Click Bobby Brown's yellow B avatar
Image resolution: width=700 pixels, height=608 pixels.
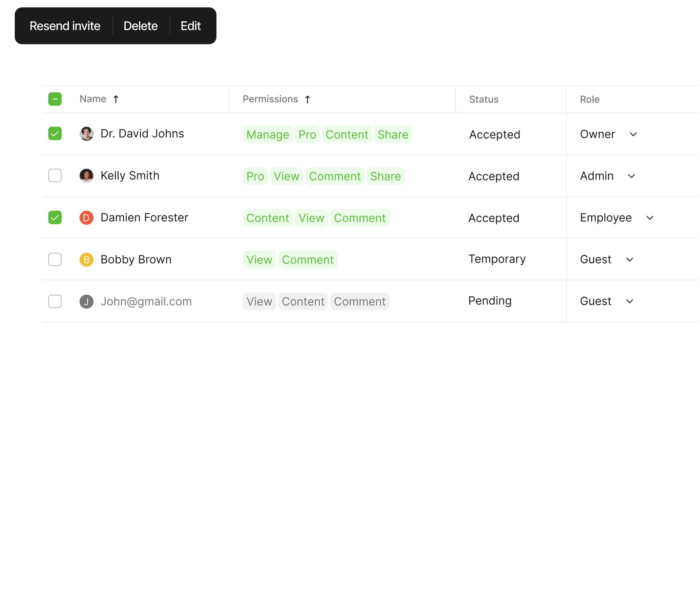coord(87,259)
